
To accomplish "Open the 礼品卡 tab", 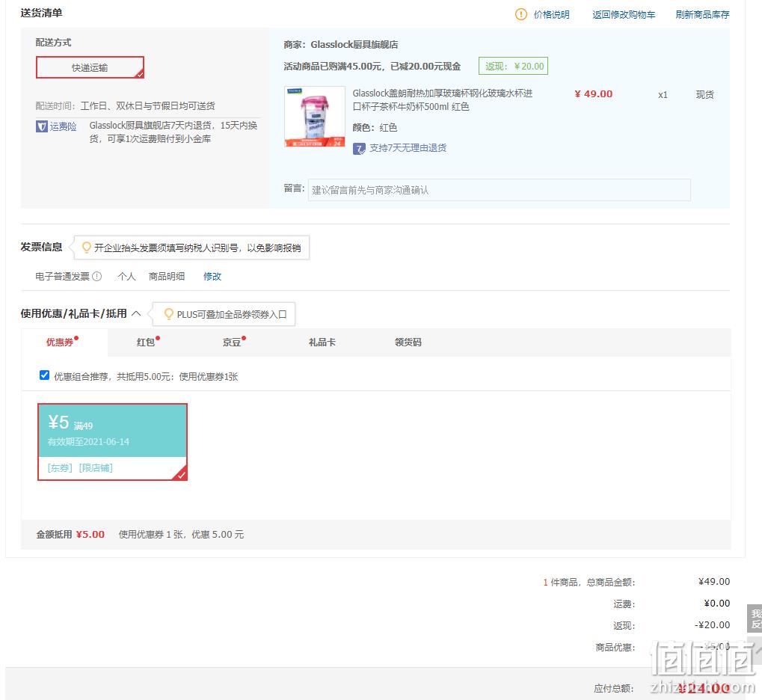I will (322, 343).
